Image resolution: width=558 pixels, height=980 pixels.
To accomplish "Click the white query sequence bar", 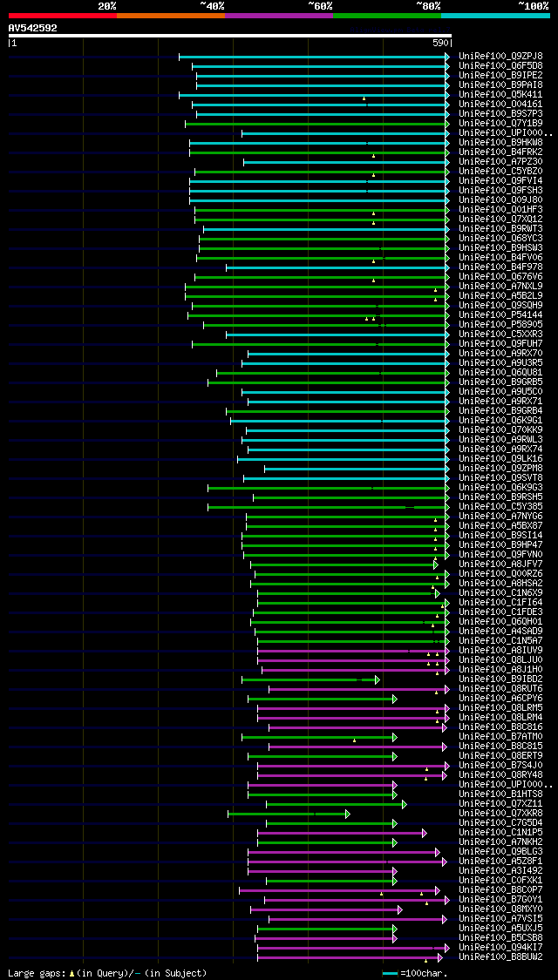I will 229,36.
